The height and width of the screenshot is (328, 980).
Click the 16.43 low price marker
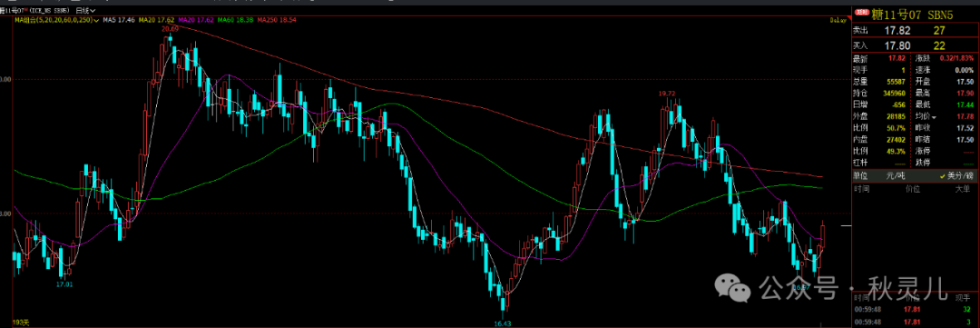[503, 323]
